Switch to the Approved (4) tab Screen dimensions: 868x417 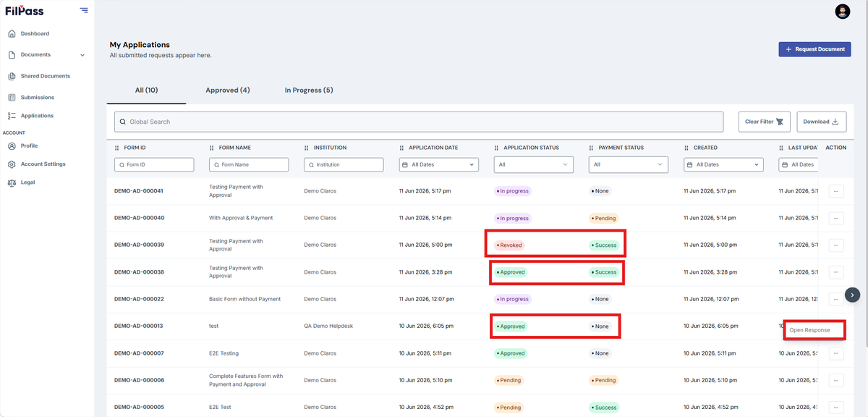click(228, 90)
